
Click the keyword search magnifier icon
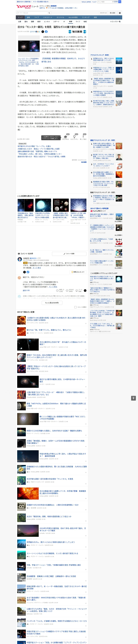coord(49,13)
